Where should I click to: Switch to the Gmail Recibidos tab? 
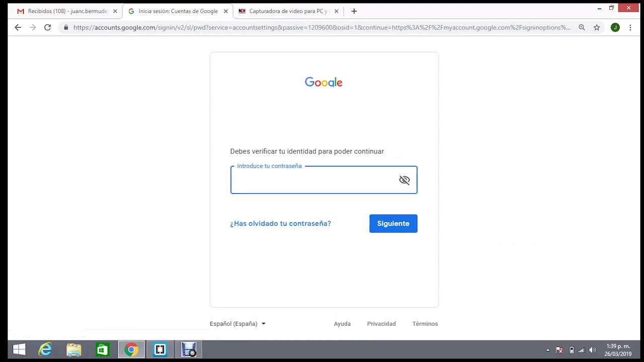pyautogui.click(x=65, y=11)
